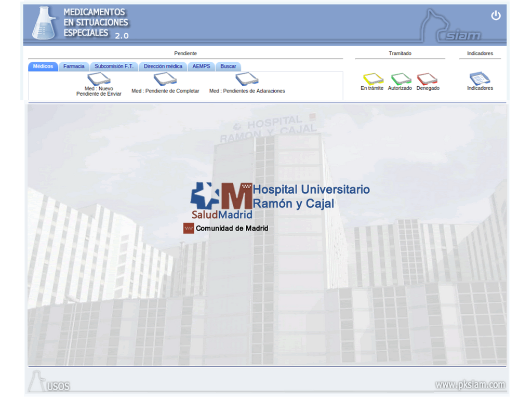Open the Indicadores report icon

coord(480,78)
